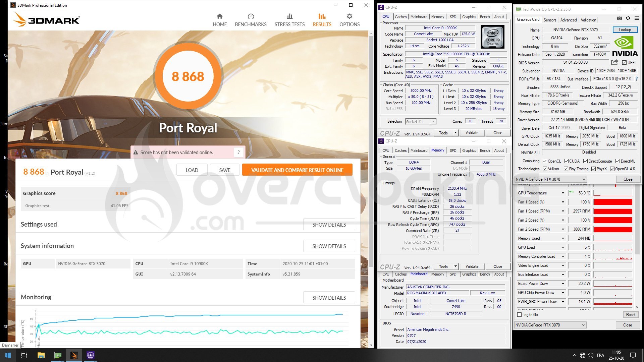644x362 pixels.
Task: Open the GPU selector dropdown in the Graphics Card window
Action: (x=550, y=179)
